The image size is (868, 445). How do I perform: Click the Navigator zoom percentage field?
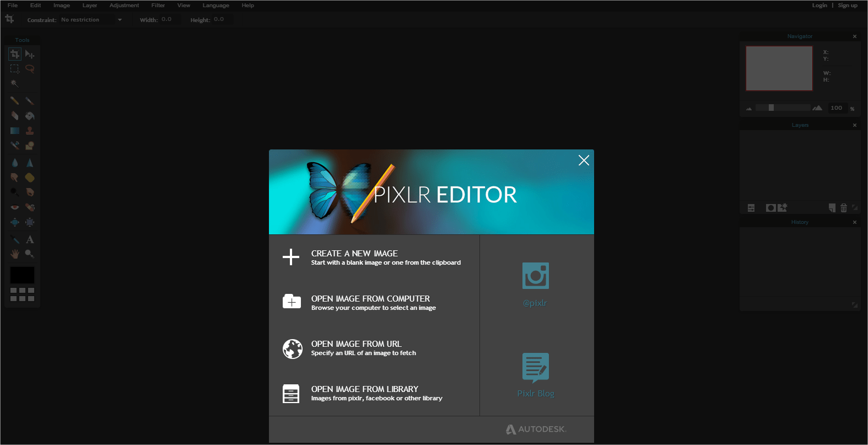[836, 108]
